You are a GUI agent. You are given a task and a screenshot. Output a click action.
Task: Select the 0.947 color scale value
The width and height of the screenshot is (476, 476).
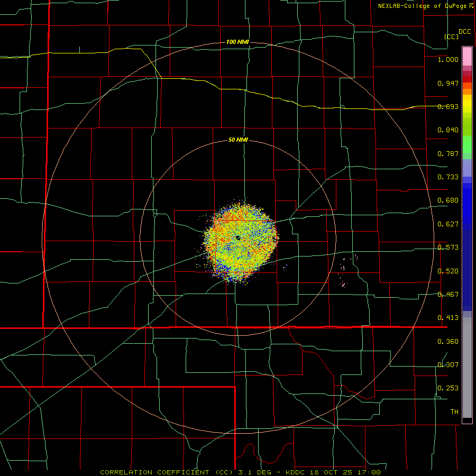tap(448, 83)
